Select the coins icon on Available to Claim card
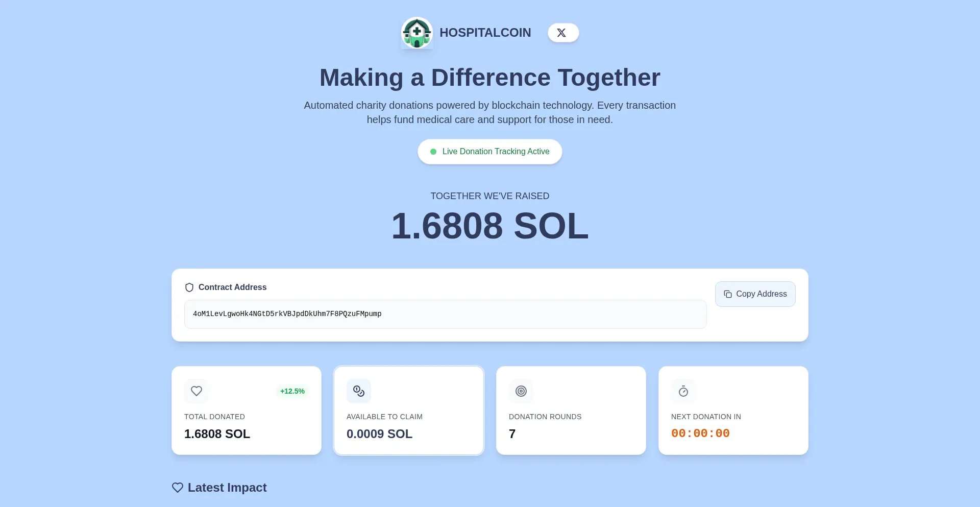980x507 pixels. tap(358, 391)
